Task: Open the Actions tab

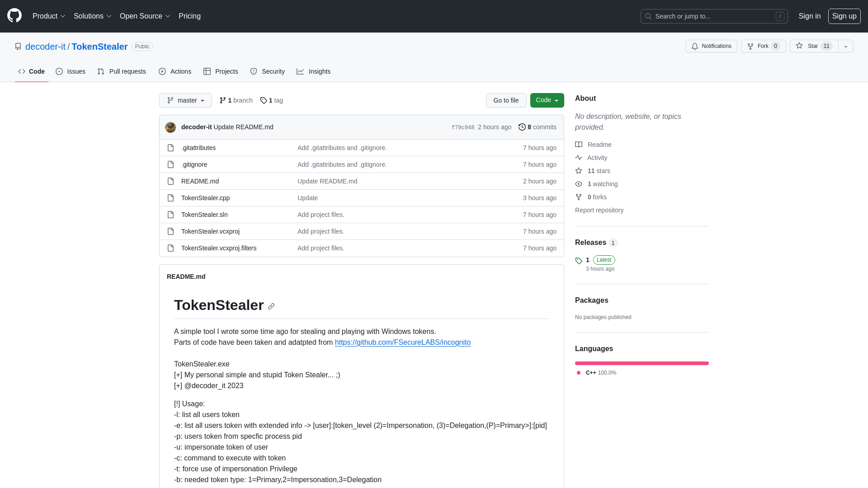Action: pos(175,71)
